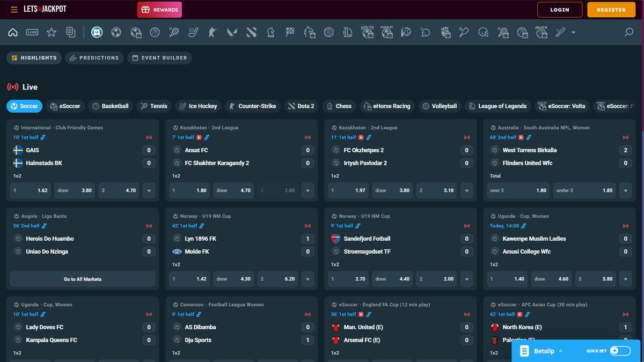Select the Tennis racket icon in sports bar
This screenshot has height=362, width=644.
(174, 33)
